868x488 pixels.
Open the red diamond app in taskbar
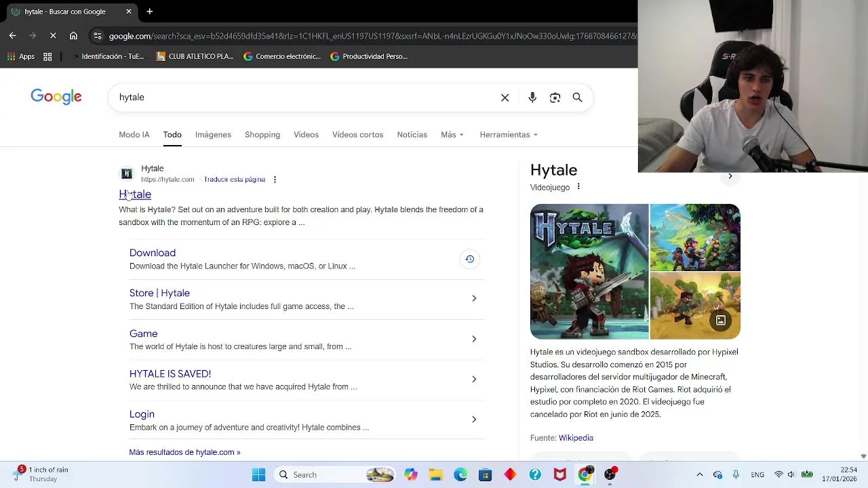pos(510,474)
